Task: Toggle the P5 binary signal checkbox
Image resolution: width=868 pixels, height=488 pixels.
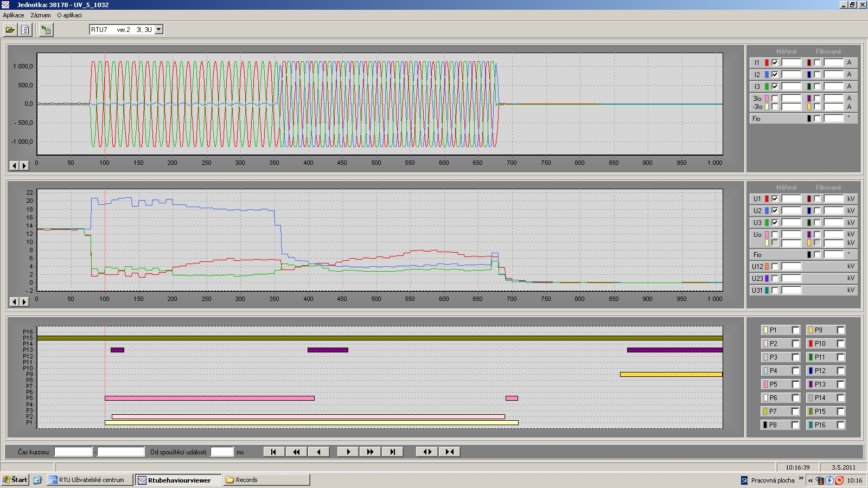Action: pyautogui.click(x=795, y=384)
